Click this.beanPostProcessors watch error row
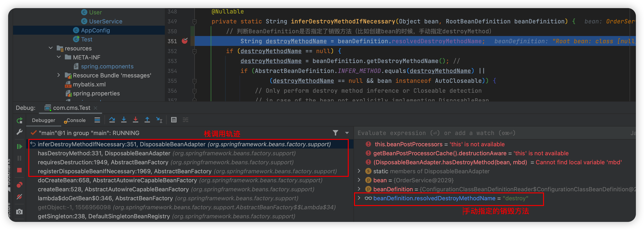 click(495, 144)
